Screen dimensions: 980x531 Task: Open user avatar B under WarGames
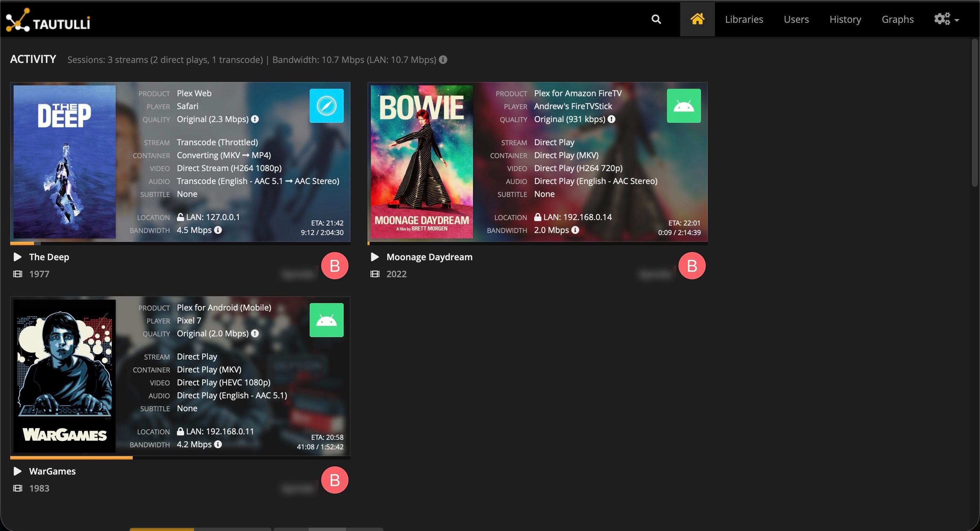pos(334,480)
